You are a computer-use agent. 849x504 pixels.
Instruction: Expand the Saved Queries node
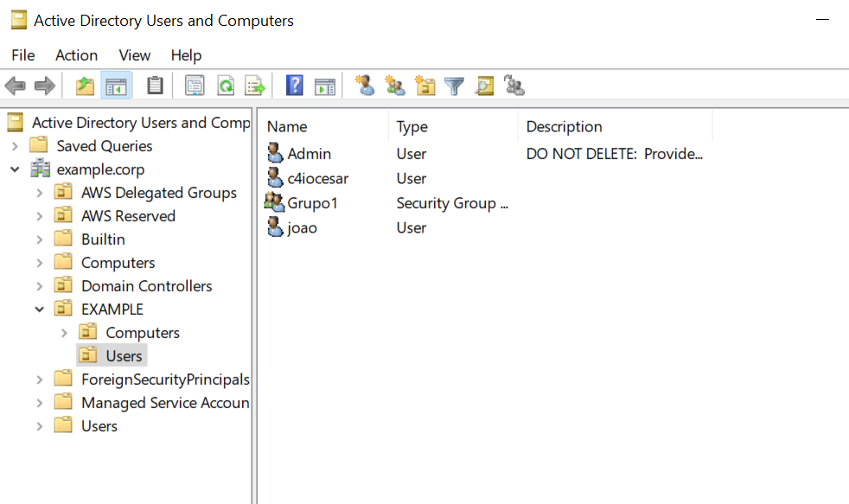(16, 145)
